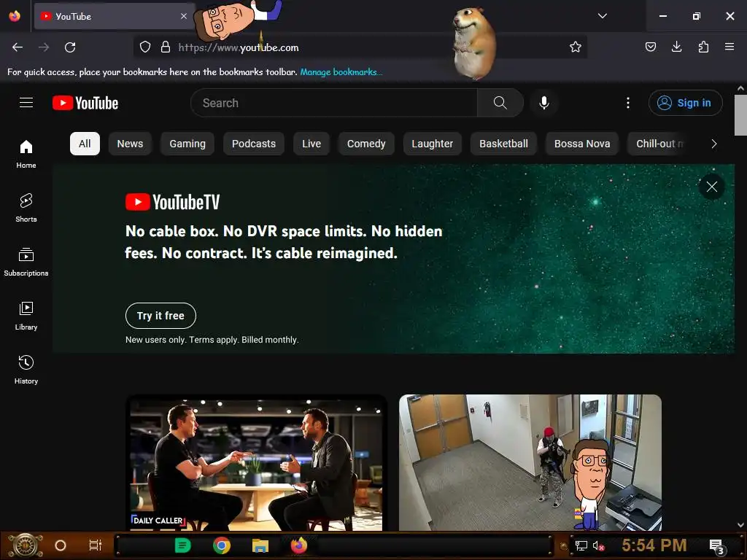Open the Firefox application menu

tap(729, 47)
